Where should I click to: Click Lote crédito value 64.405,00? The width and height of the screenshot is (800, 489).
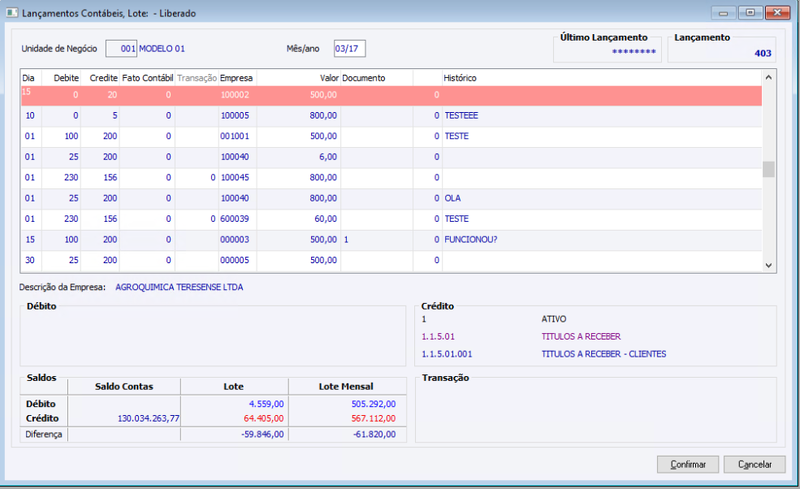[264, 419]
